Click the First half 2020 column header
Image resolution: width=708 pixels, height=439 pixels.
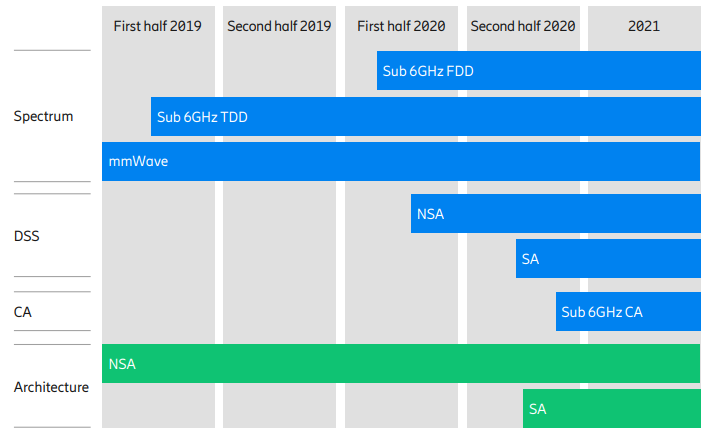401,26
